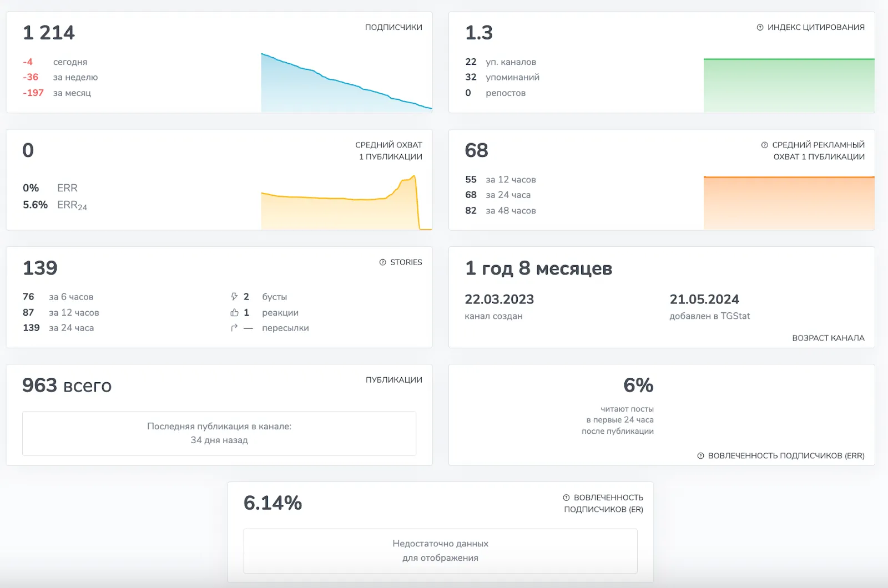Click the lightning boosts icon

(234, 297)
